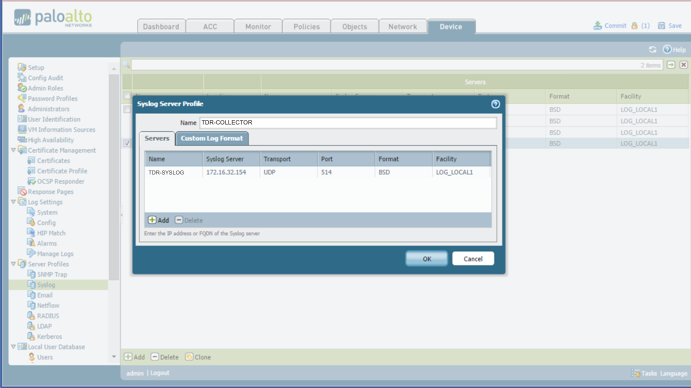Toggle the first row checkbox in background table

[x=127, y=109]
